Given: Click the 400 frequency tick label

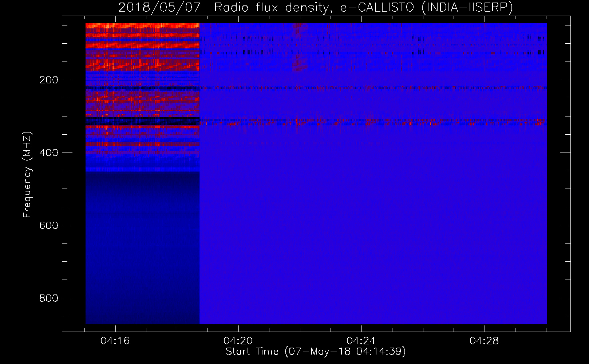Looking at the screenshot, I should point(49,153).
